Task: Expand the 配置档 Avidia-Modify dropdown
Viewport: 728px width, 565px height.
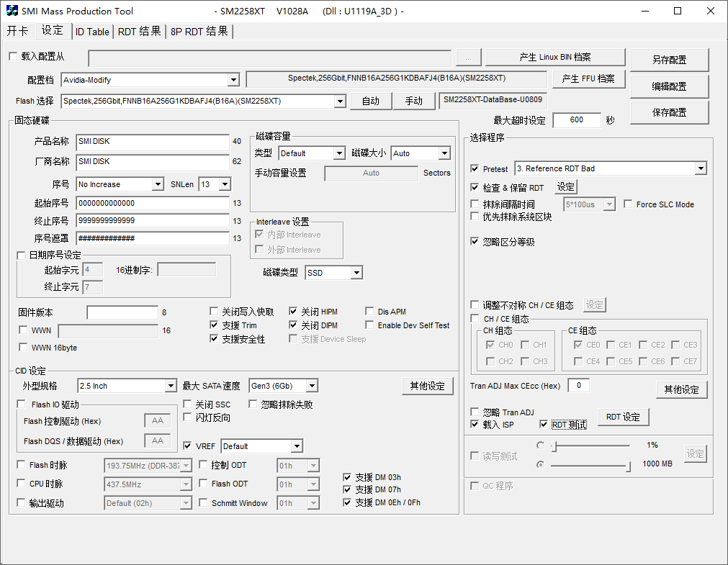Action: 233,80
